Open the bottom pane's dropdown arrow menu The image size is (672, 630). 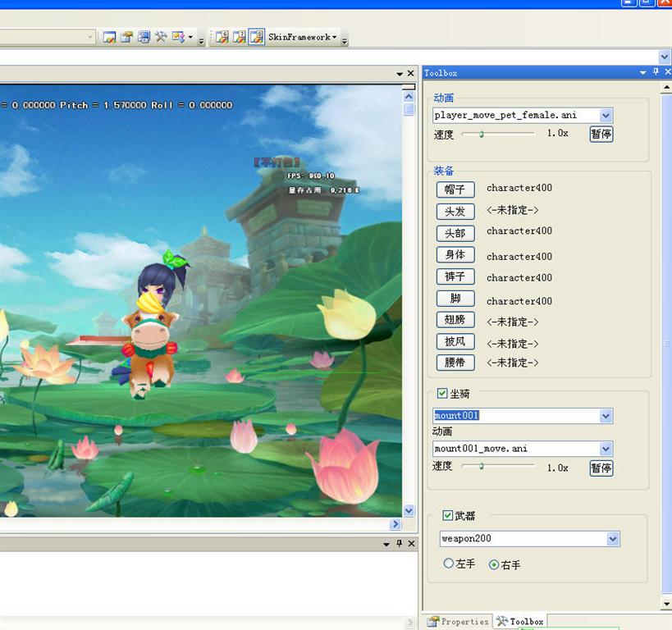(386, 545)
